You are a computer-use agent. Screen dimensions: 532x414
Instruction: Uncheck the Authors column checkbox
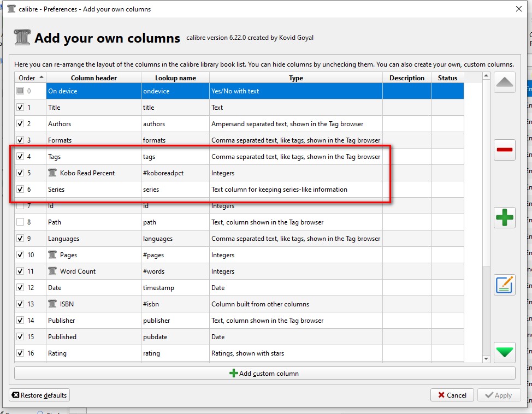(x=20, y=123)
